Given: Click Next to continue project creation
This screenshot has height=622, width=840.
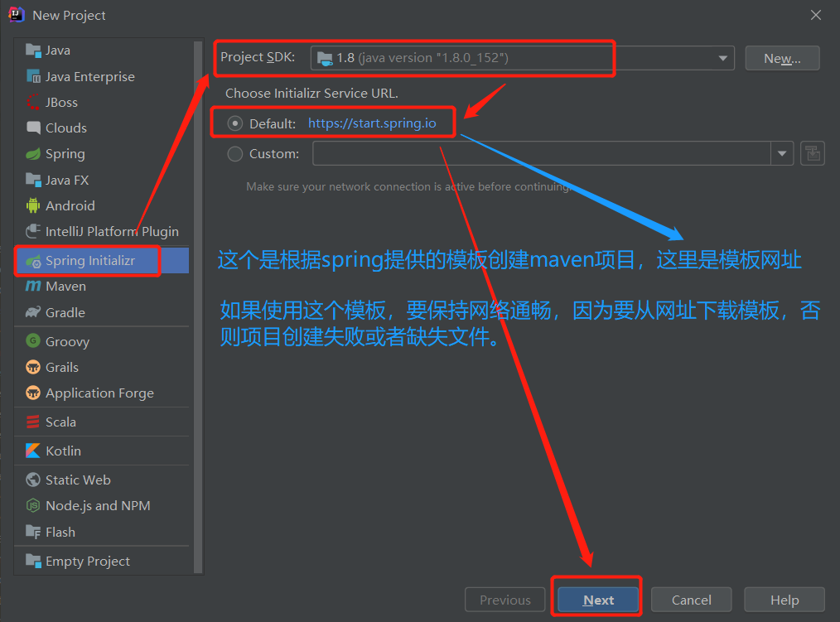Looking at the screenshot, I should pos(596,599).
